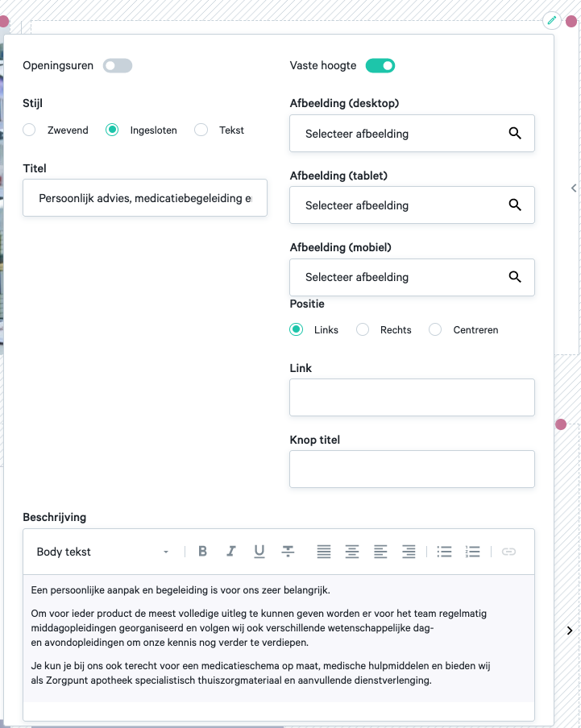Screen dimensions: 581x728
Task: Select Rechts position radio button
Action: point(363,329)
